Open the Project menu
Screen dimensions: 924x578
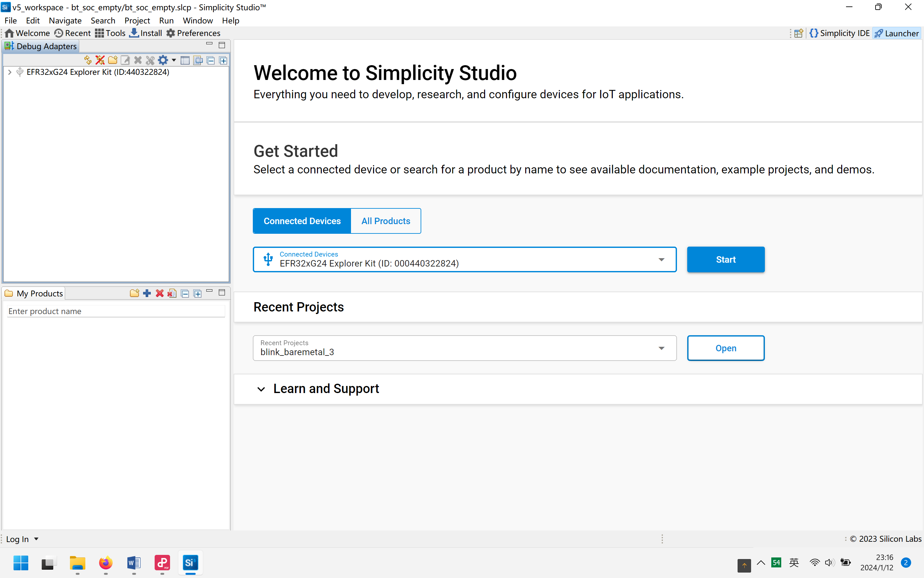click(137, 20)
